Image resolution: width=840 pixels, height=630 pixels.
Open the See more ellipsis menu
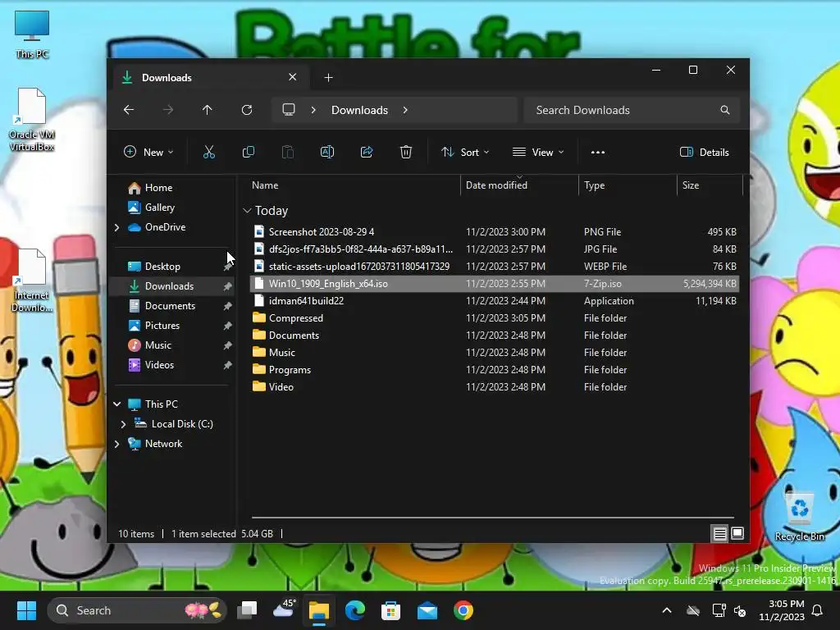[598, 152]
